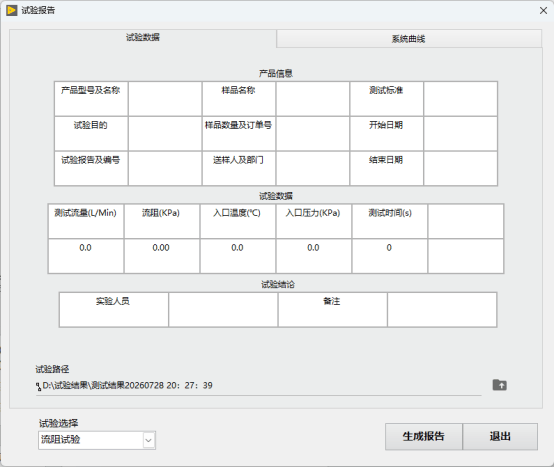Click the folder browse icon beside path

point(499,385)
